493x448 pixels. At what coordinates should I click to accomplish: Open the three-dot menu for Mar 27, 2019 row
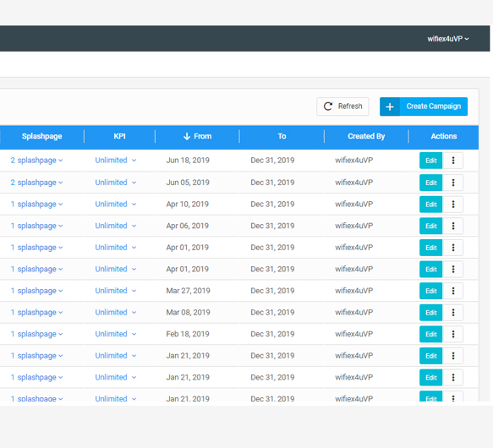pyautogui.click(x=452, y=291)
